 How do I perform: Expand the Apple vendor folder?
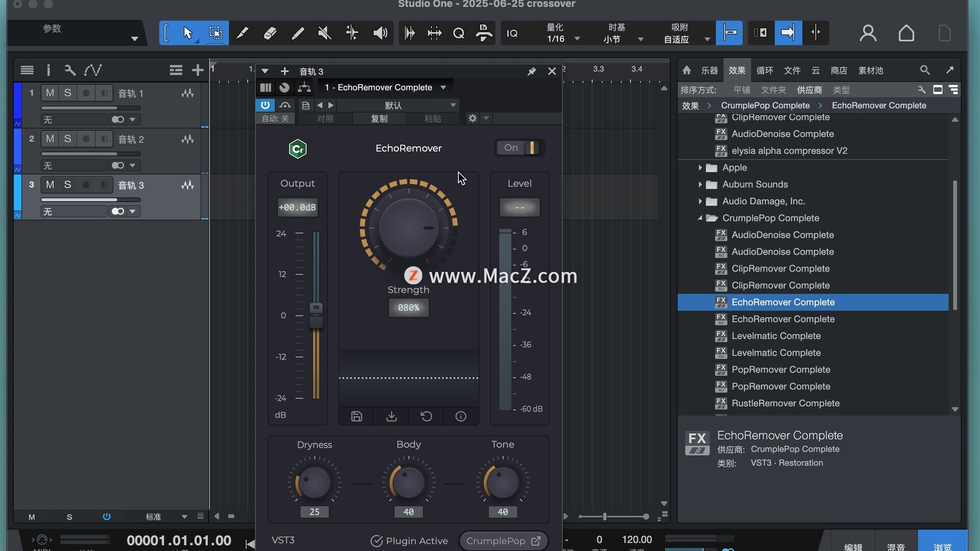pos(700,167)
